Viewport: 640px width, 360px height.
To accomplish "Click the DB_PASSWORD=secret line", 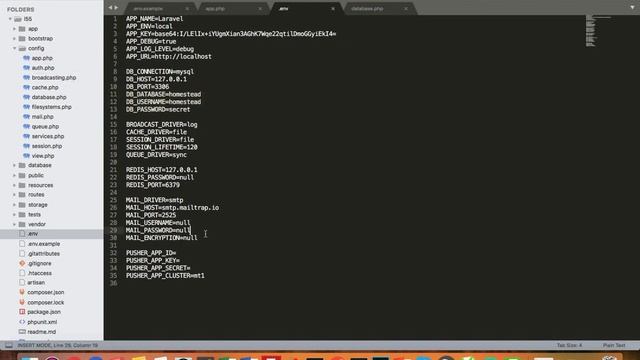I will pos(158,109).
